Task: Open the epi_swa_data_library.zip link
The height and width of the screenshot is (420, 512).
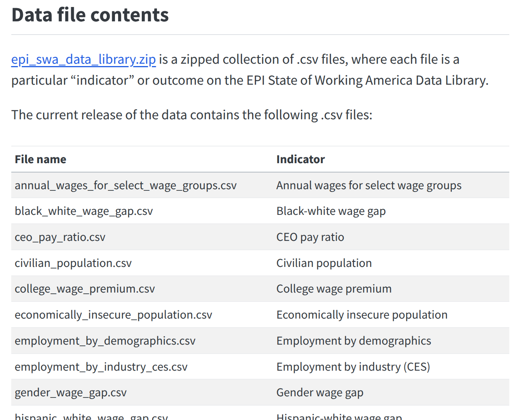Action: tap(83, 59)
